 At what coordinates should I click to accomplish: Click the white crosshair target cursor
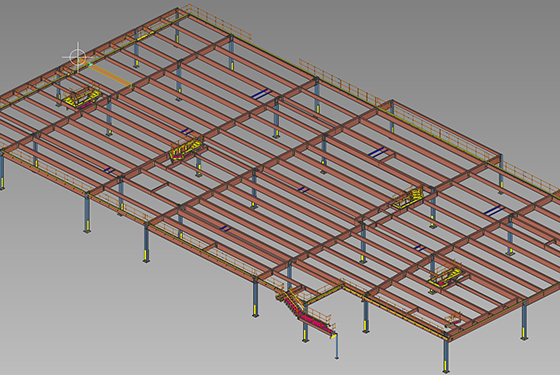click(78, 57)
